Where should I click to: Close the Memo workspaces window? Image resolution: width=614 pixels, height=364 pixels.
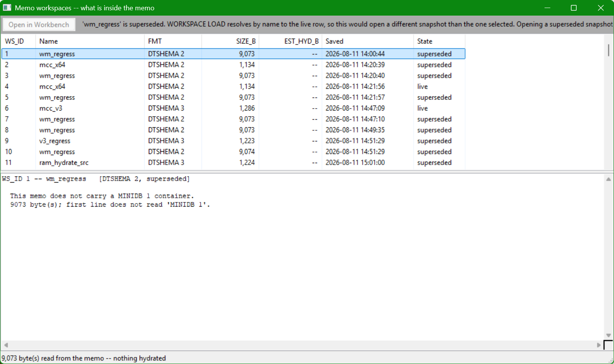pyautogui.click(x=600, y=8)
